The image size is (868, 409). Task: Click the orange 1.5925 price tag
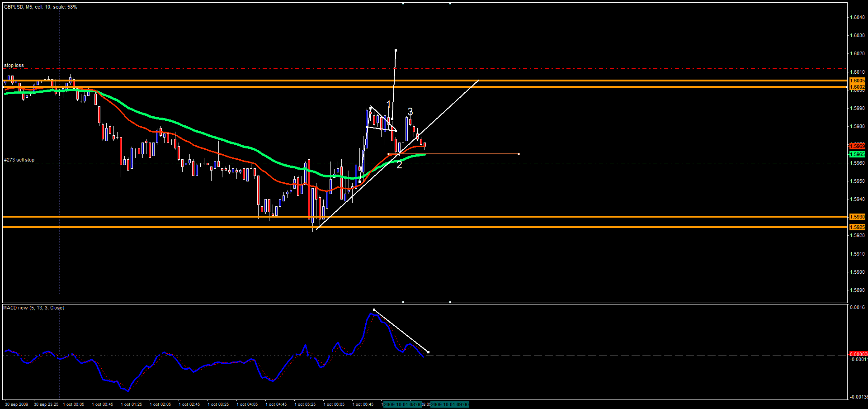(x=857, y=227)
